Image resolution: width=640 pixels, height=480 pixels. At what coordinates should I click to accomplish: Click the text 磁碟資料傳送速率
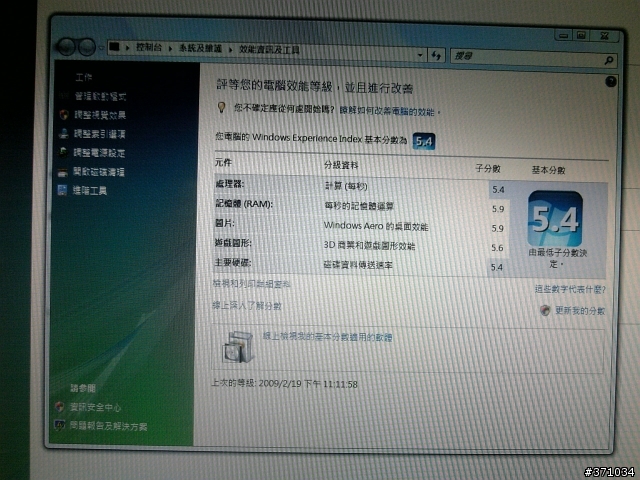[358, 265]
